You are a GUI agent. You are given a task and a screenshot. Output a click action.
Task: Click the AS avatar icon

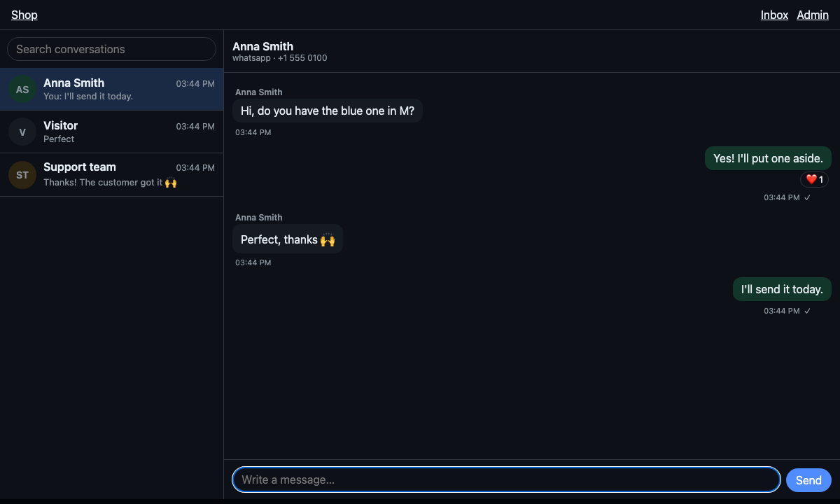(22, 90)
